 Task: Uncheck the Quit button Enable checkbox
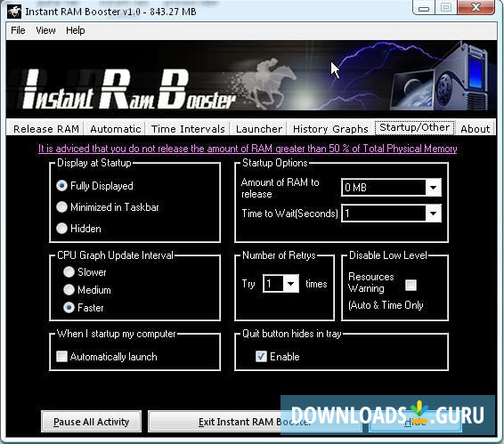(261, 356)
